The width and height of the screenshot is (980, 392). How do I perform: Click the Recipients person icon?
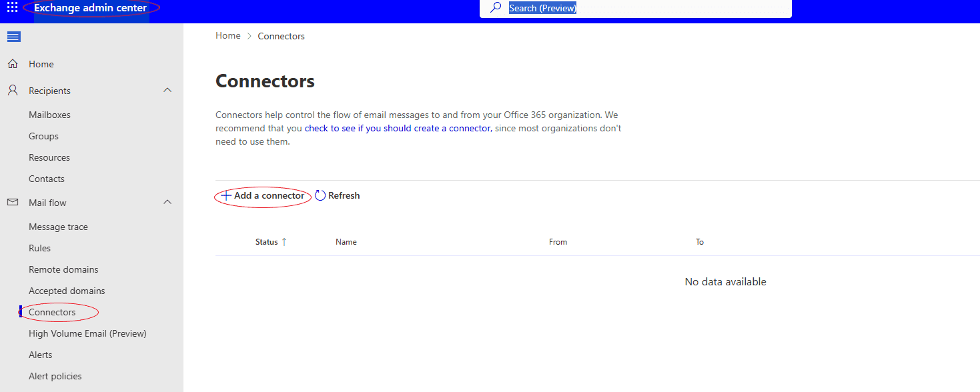(13, 91)
